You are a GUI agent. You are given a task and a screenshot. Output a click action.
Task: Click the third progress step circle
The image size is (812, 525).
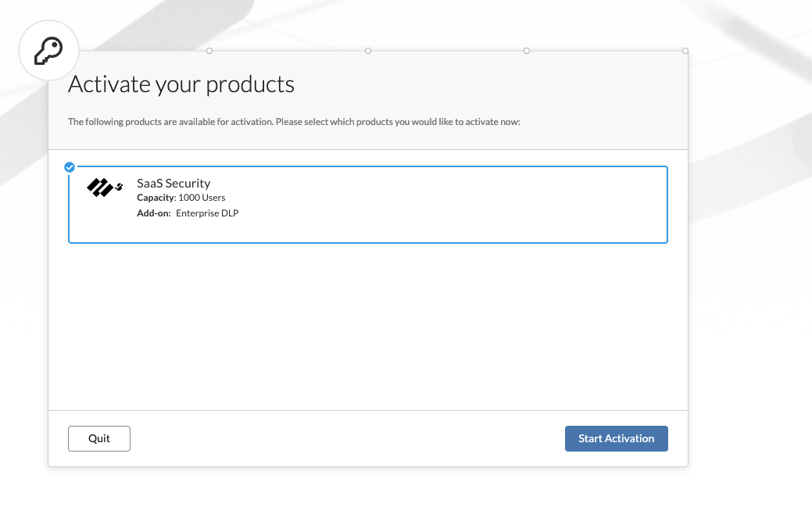click(527, 51)
